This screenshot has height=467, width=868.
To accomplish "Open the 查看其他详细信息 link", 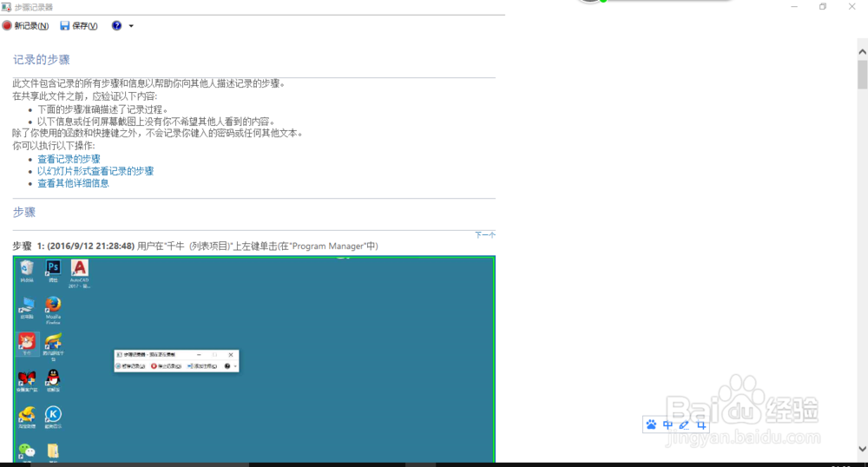I will coord(73,183).
